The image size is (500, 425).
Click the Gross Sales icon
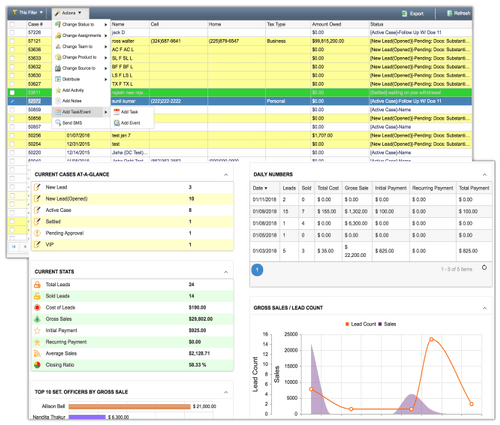[37, 319]
